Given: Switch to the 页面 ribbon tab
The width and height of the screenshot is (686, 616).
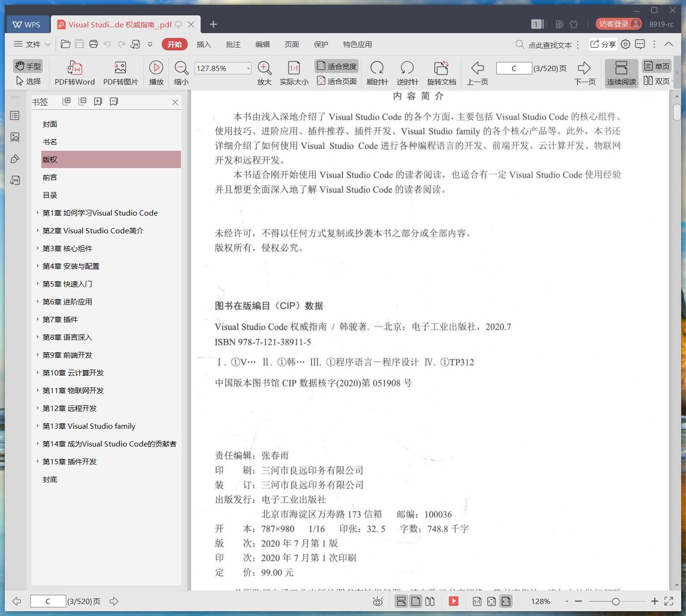Looking at the screenshot, I should coord(291,44).
